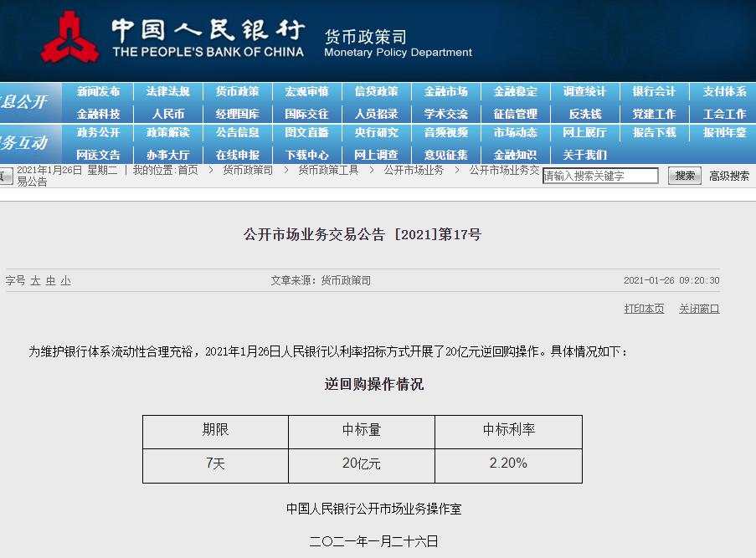Viewport: 756px width, 558px height.
Task: Set font size to 中
Action: click(x=50, y=281)
